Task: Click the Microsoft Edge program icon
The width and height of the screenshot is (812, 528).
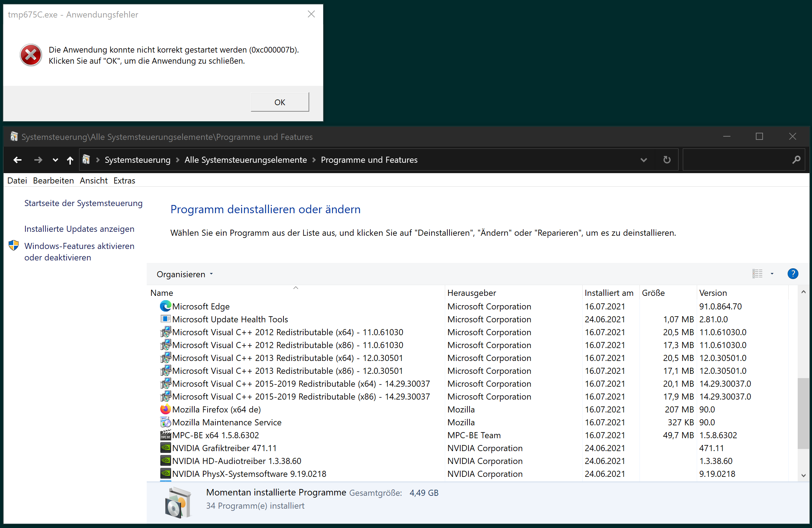Action: 165,306
